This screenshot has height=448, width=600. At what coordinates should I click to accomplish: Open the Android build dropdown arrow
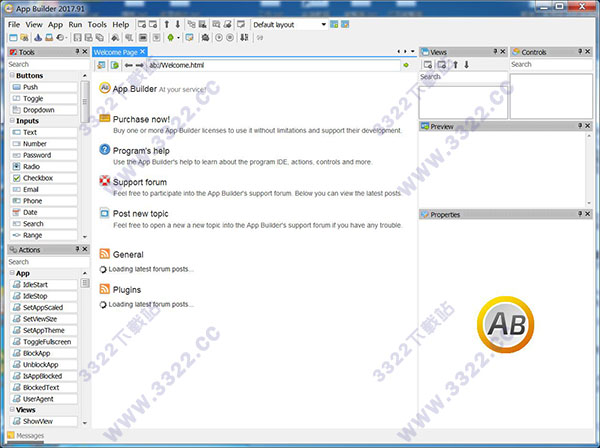(178, 38)
